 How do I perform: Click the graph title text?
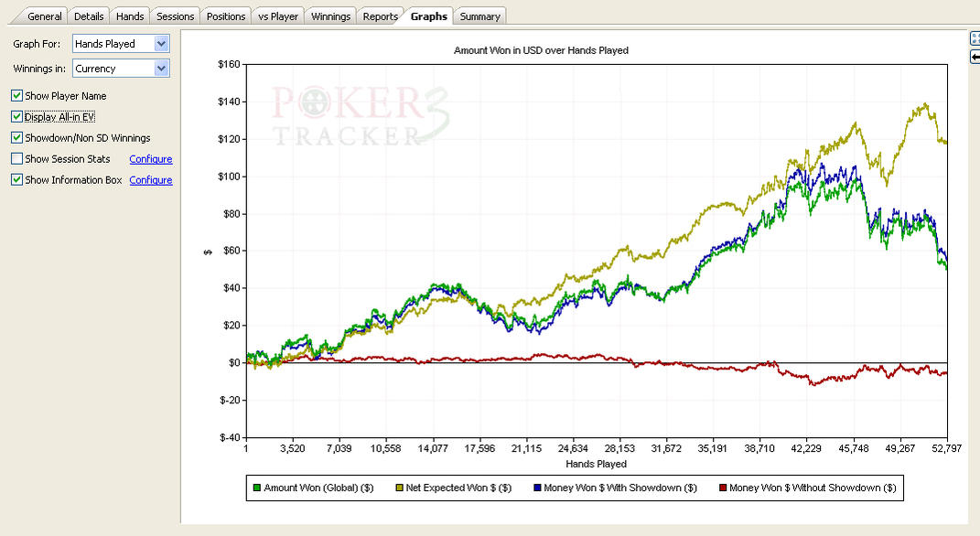pyautogui.click(x=541, y=51)
